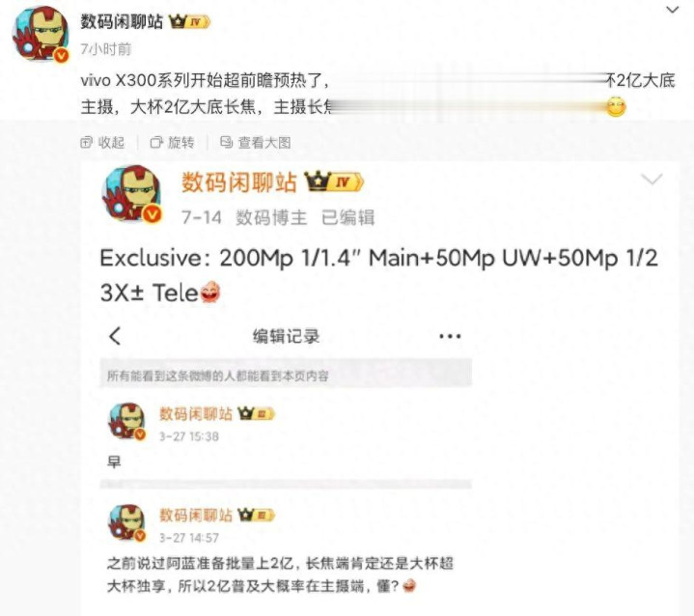Viewport: 694px width, 616px height.
Task: Click the large avatar inside embedded post
Action: pyautogui.click(x=131, y=193)
